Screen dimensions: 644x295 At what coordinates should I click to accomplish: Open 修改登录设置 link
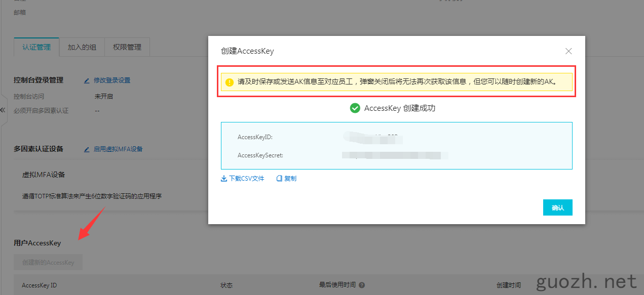coord(112,80)
